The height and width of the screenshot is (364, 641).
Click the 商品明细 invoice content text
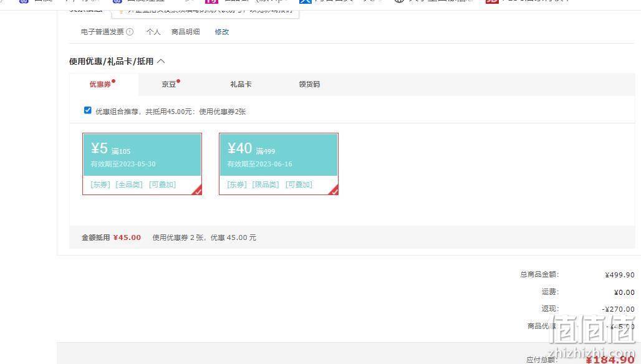[x=186, y=32]
